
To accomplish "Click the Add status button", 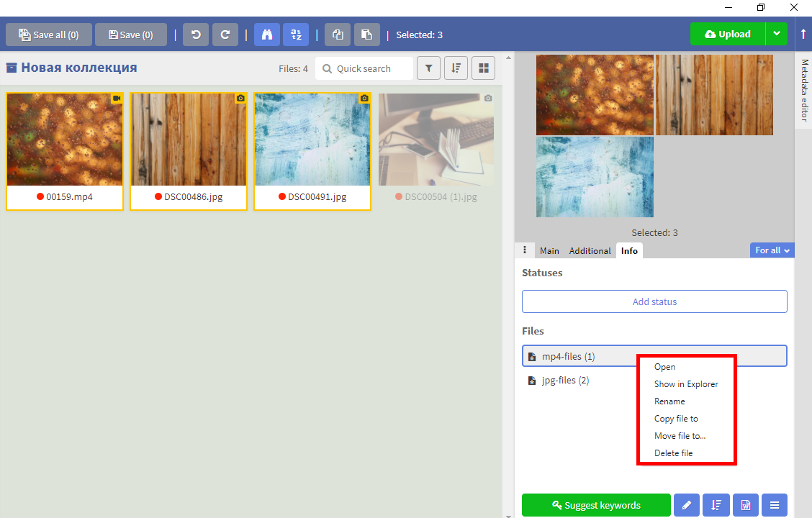I will point(654,301).
